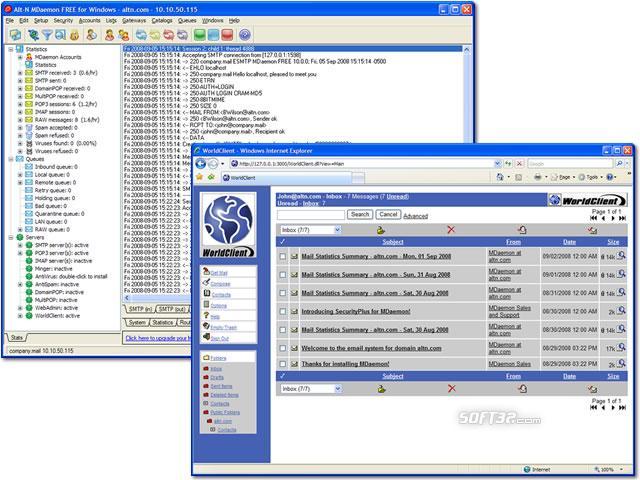Expand the POP3 sessions tree node
The height and width of the screenshot is (480, 640).
click(x=20, y=104)
